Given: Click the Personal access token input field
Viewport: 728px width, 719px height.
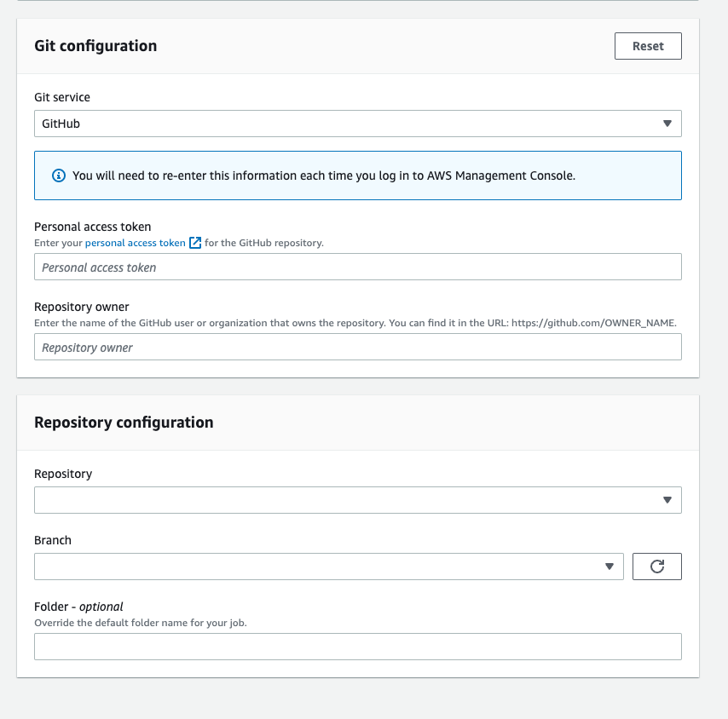Looking at the screenshot, I should tap(358, 267).
